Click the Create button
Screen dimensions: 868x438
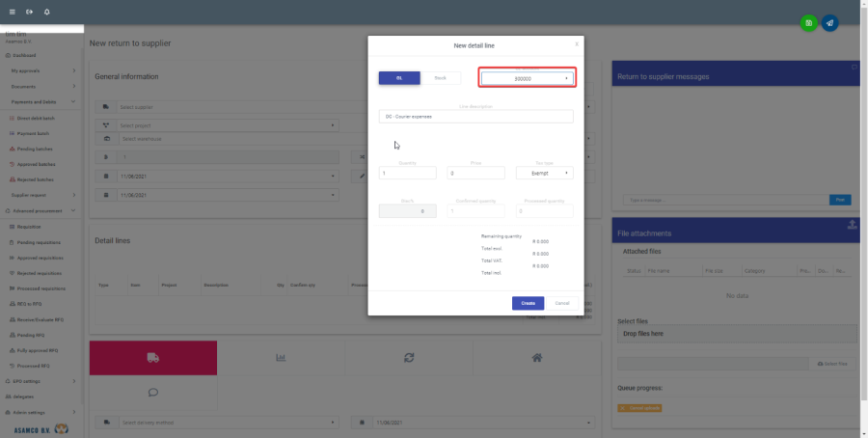(528, 303)
